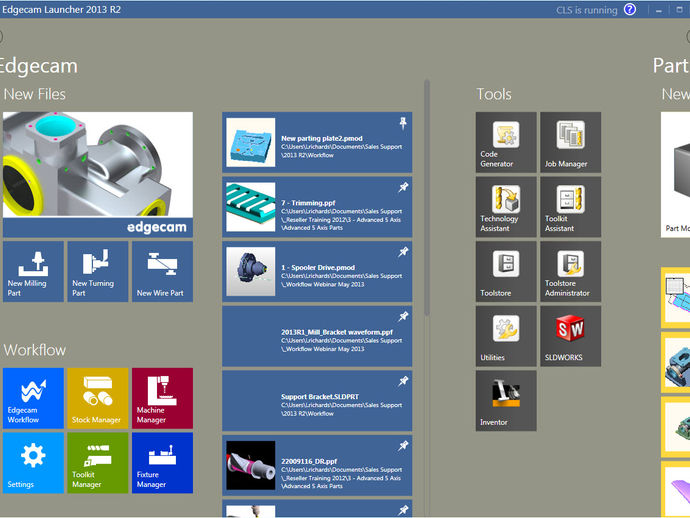Image resolution: width=690 pixels, height=518 pixels.
Task: Launch Code Generator tool
Action: tap(506, 142)
